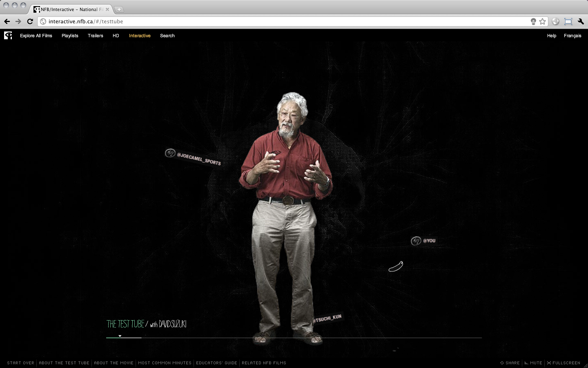Open a new tab with plus button
This screenshot has width=588, height=368.
coord(119,9)
